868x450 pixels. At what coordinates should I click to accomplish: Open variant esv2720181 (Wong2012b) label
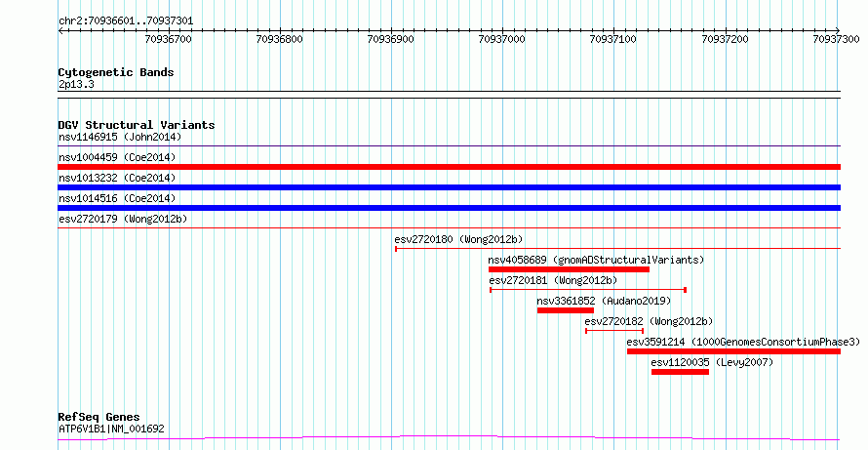point(553,280)
